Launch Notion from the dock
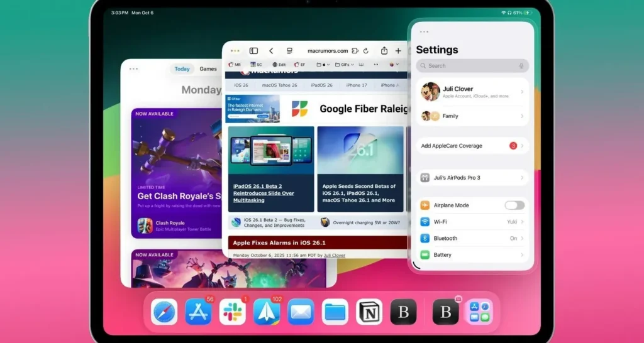This screenshot has width=644, height=343. click(369, 312)
